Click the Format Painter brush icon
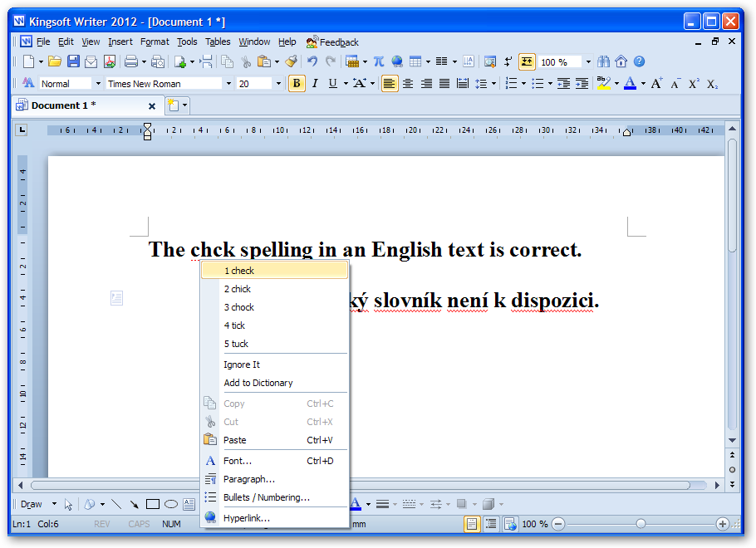The image size is (756, 548). (x=291, y=61)
